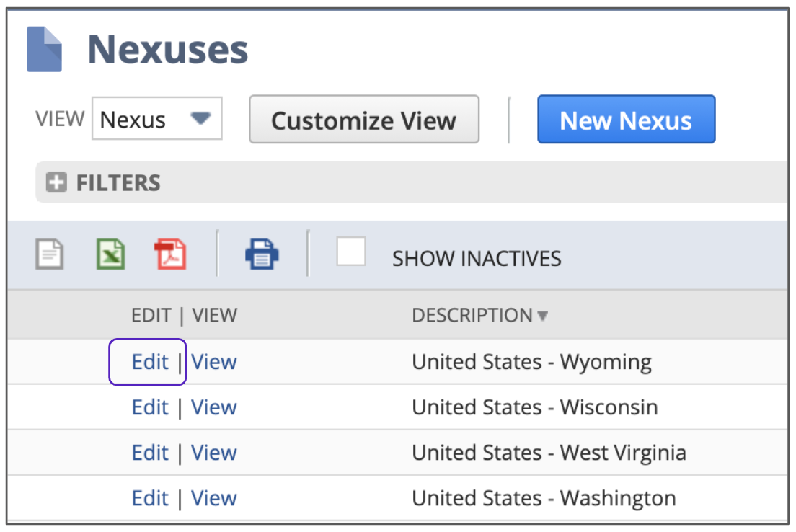The width and height of the screenshot is (796, 532).
Task: Edit the United States - Wyoming nexus
Action: [x=149, y=362]
